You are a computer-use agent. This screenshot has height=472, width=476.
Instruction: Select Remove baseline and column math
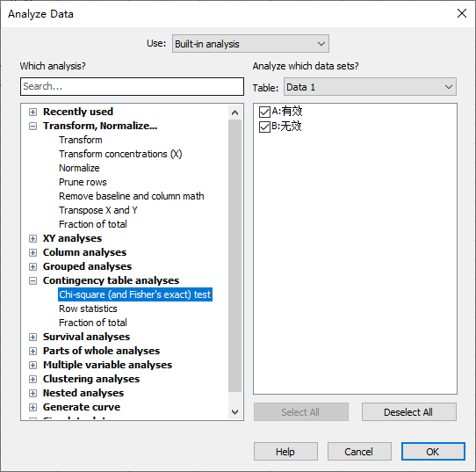tap(132, 196)
